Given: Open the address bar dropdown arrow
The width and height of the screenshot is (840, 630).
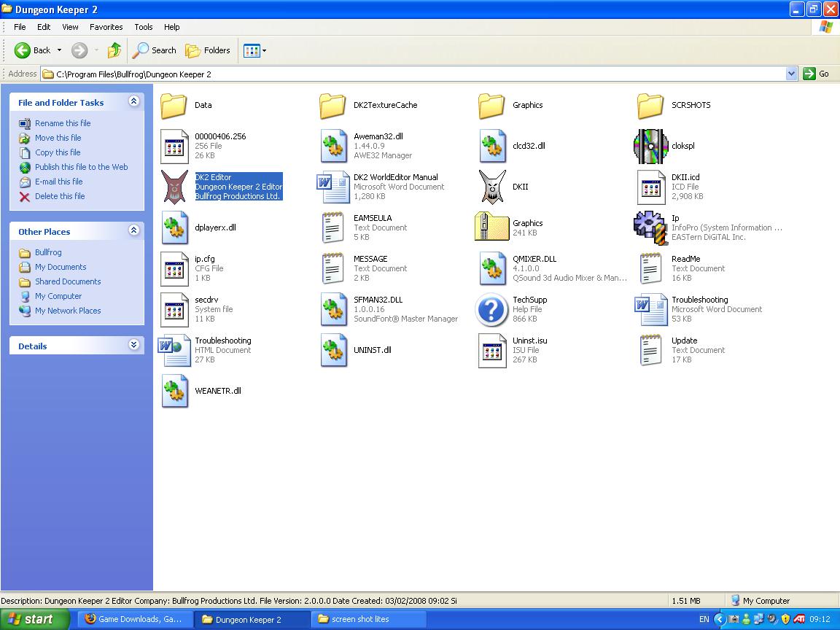Looking at the screenshot, I should point(791,74).
